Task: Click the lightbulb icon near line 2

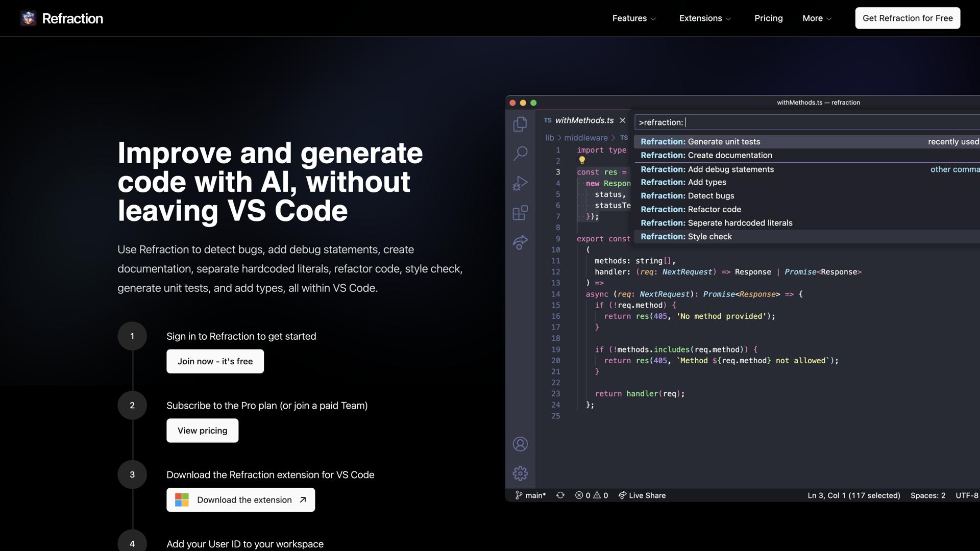Action: coord(582,160)
